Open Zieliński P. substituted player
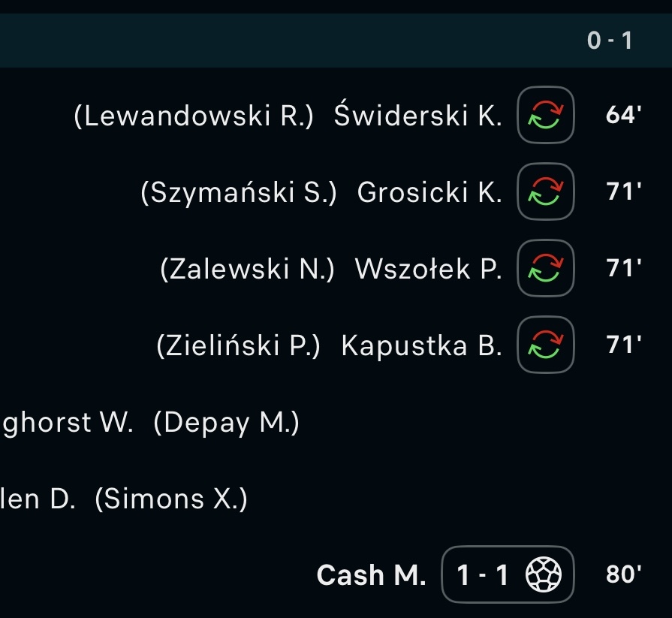The height and width of the screenshot is (618, 672). coord(239,345)
